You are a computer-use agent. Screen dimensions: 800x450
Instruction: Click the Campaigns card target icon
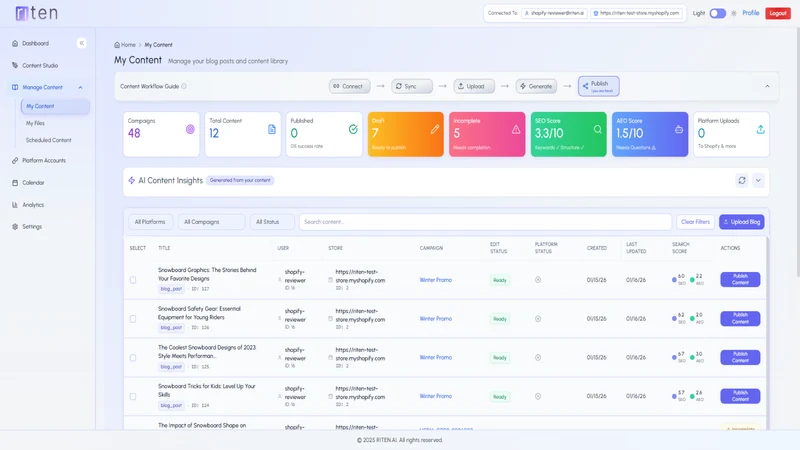pos(190,130)
